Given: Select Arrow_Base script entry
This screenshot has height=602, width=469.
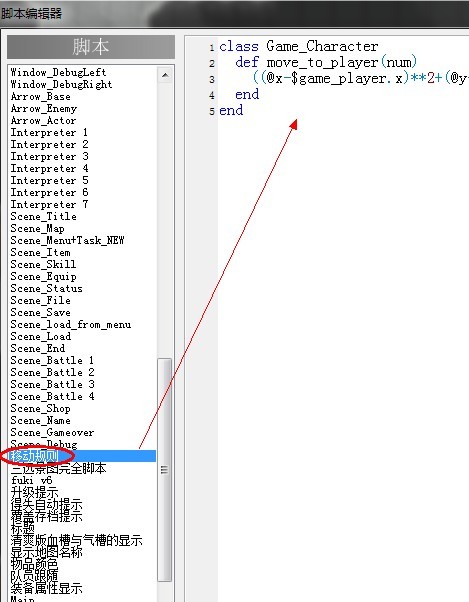Looking at the screenshot, I should (41, 96).
